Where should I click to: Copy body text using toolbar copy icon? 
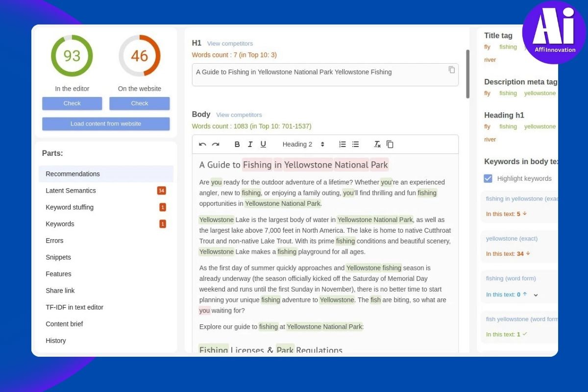(x=390, y=144)
